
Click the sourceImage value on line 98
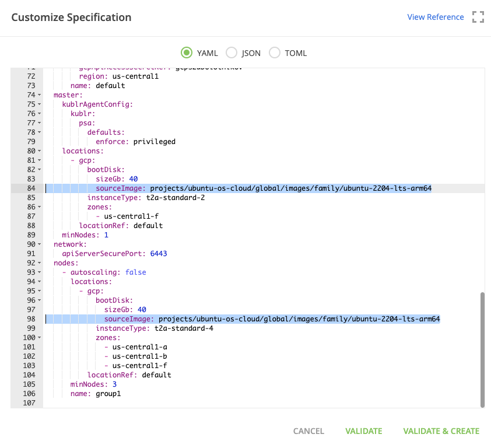pyautogui.click(x=299, y=319)
